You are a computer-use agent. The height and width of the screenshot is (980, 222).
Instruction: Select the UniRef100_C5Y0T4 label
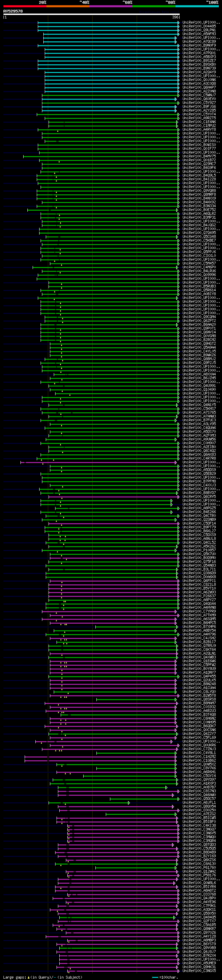click(199, 114)
